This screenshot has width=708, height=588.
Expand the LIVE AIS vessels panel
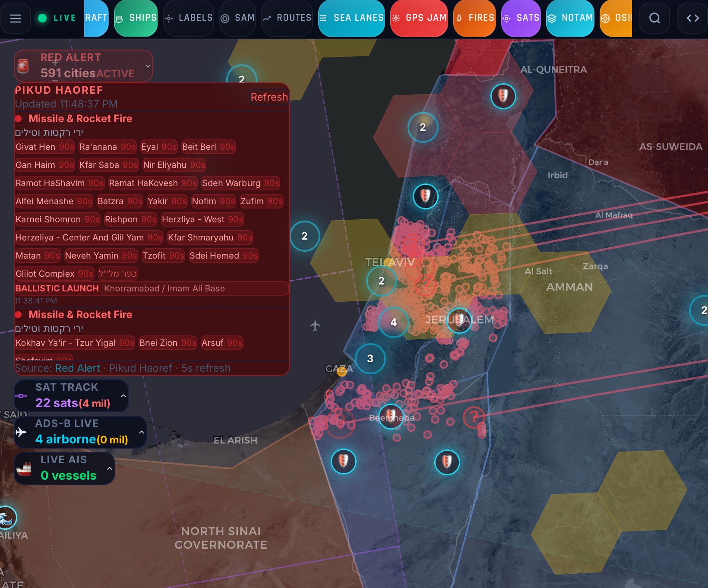(110, 468)
